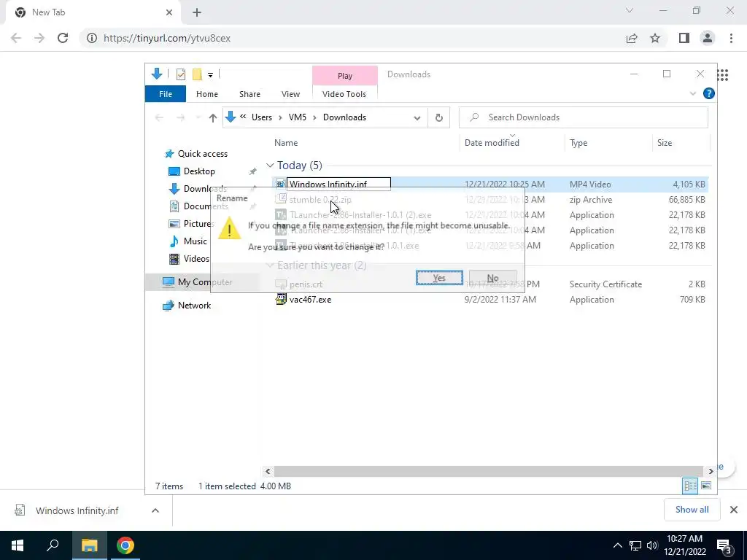The width and height of the screenshot is (747, 560).
Task: Open recent locations dropdown arrow
Action: click(198, 117)
